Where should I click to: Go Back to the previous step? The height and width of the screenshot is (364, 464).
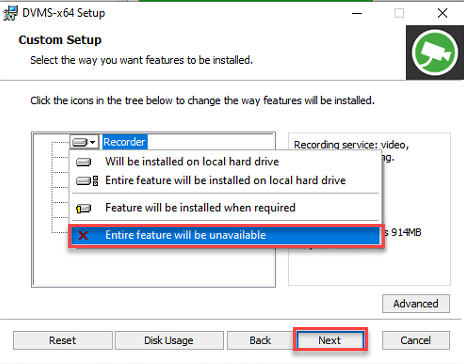260,340
